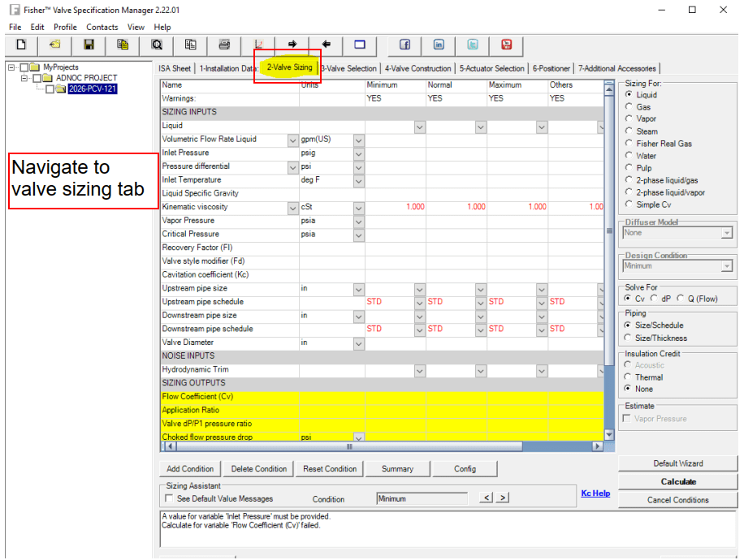
Task: Open the LinkedIn toolbar icon
Action: pos(439,45)
